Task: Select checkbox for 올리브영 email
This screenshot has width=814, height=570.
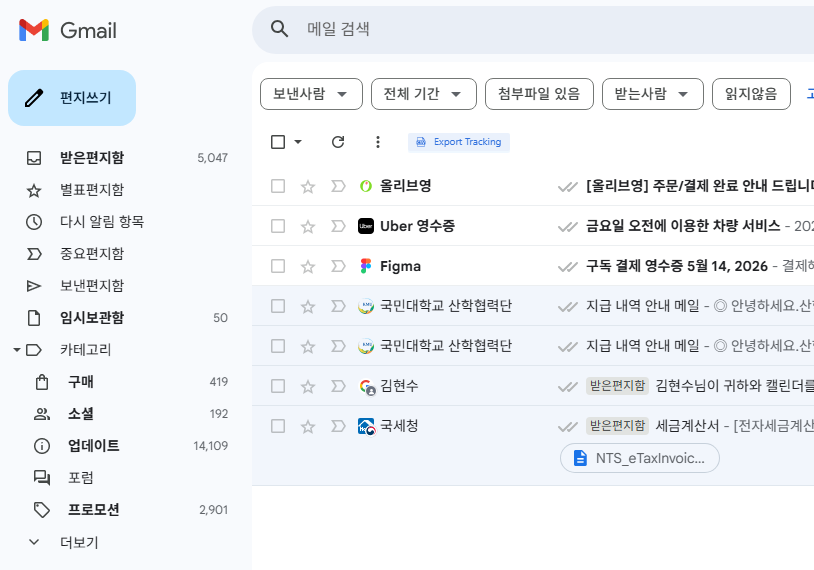Action: (x=278, y=186)
